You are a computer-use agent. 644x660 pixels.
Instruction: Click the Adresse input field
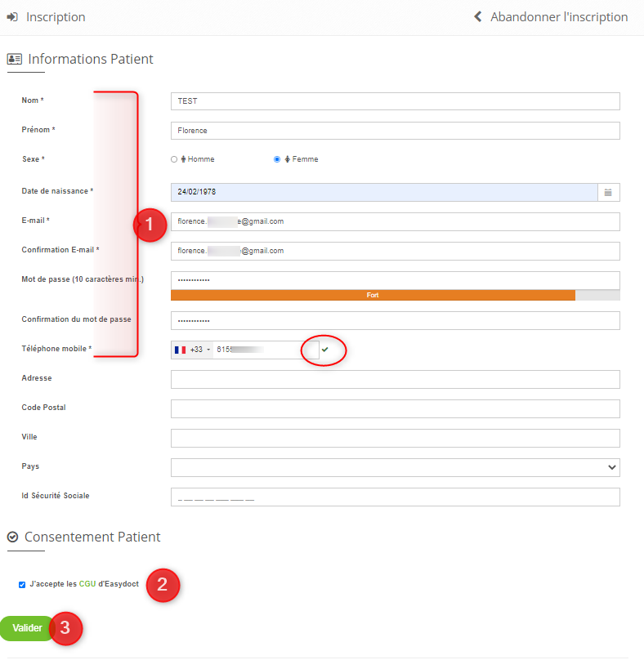pyautogui.click(x=395, y=379)
